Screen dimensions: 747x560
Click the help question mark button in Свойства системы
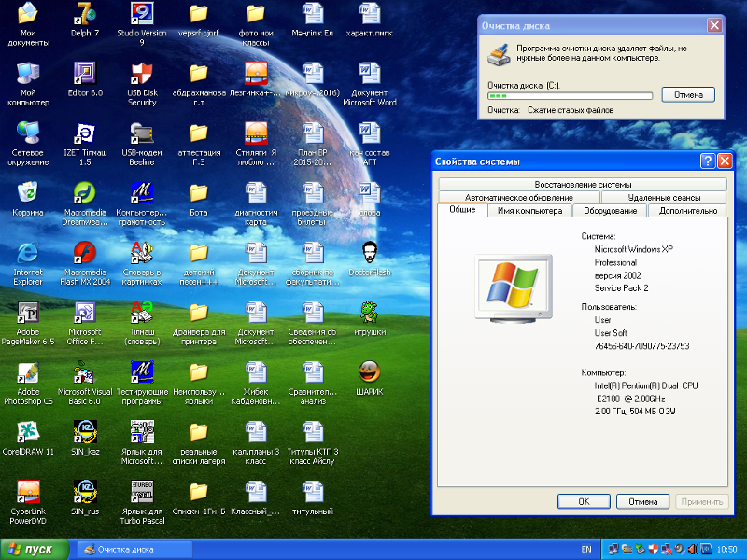pos(708,161)
